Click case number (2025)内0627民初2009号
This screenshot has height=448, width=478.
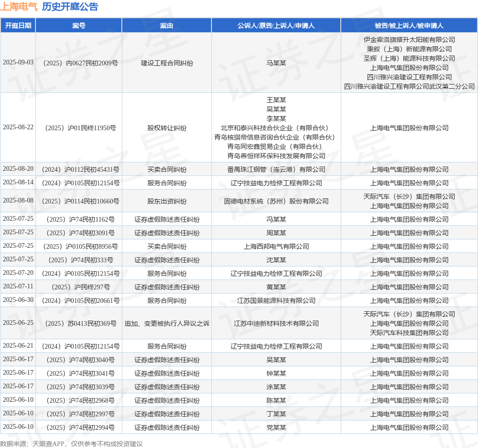click(x=79, y=63)
